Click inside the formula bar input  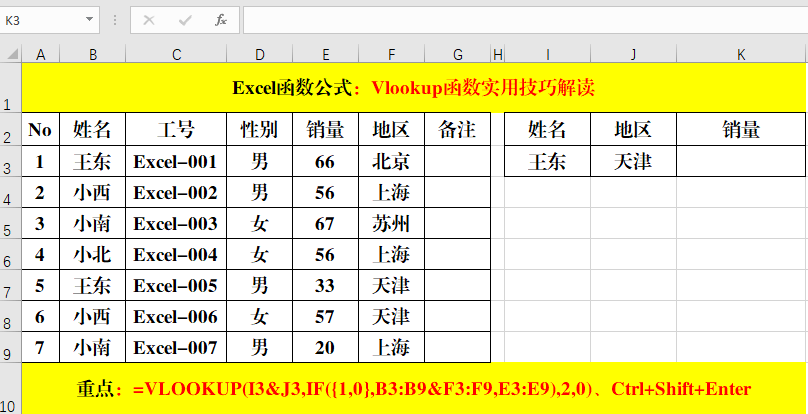tap(526, 20)
